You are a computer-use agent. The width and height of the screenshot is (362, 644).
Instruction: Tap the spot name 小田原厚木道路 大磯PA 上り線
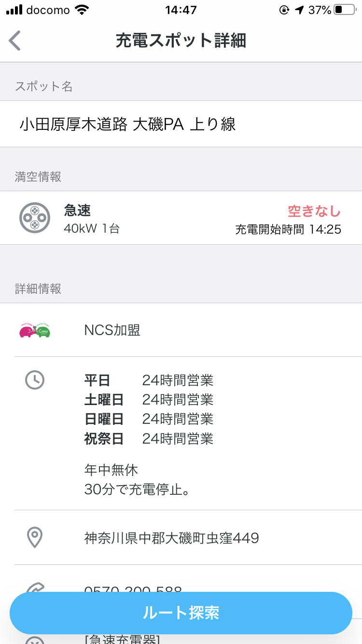[127, 124]
